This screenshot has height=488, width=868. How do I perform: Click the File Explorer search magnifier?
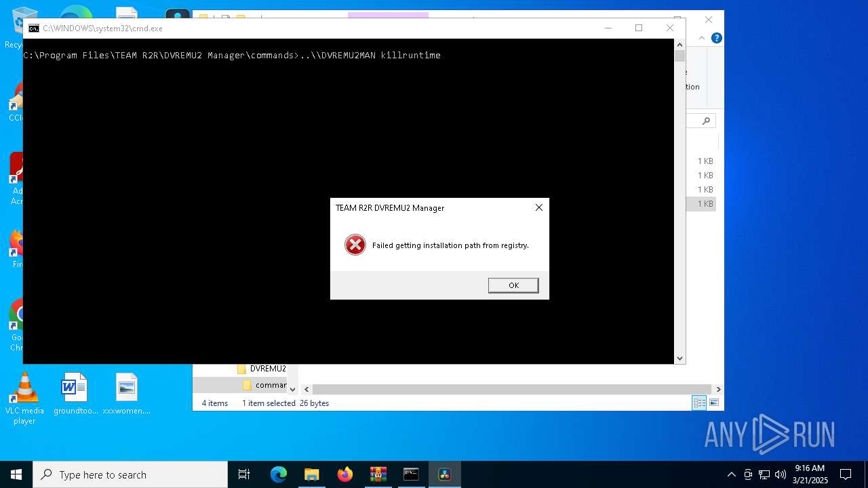pos(706,121)
